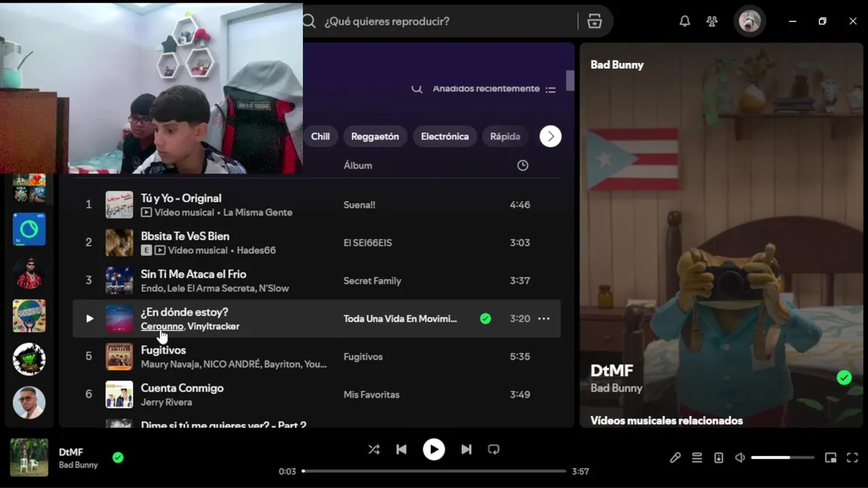The height and width of the screenshot is (488, 868).
Task: Open connect to a device icon
Action: click(719, 457)
